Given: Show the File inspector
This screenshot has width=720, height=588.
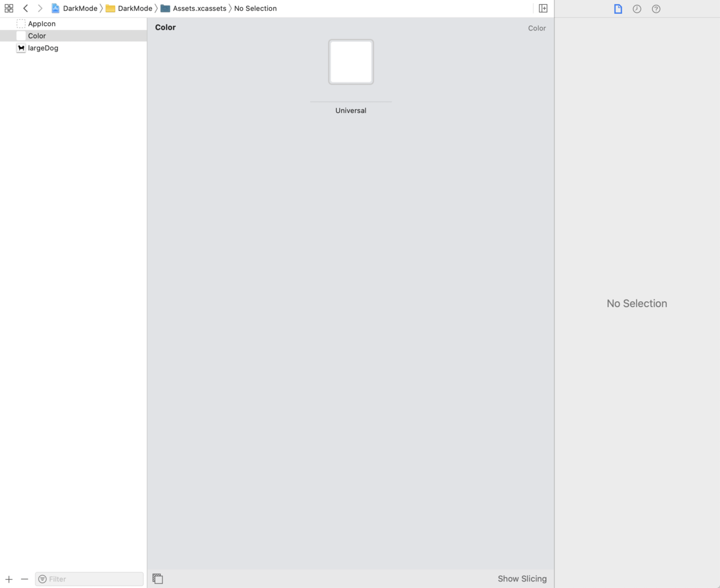Looking at the screenshot, I should 618,9.
